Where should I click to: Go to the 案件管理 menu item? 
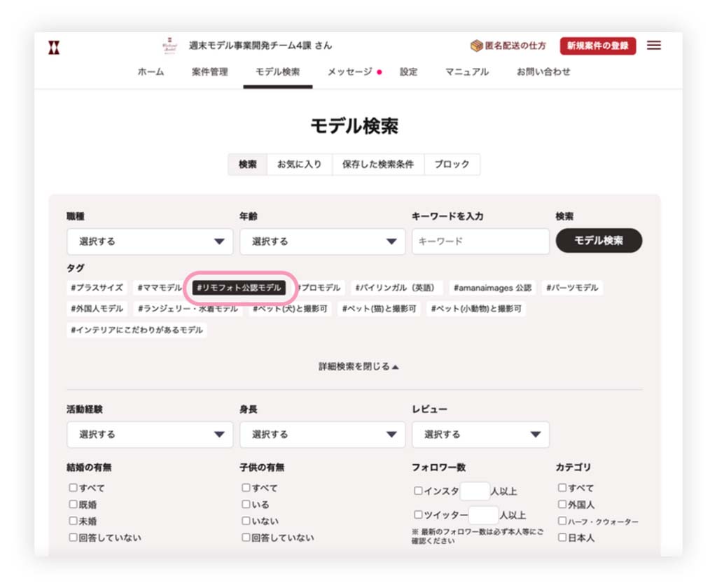(209, 72)
